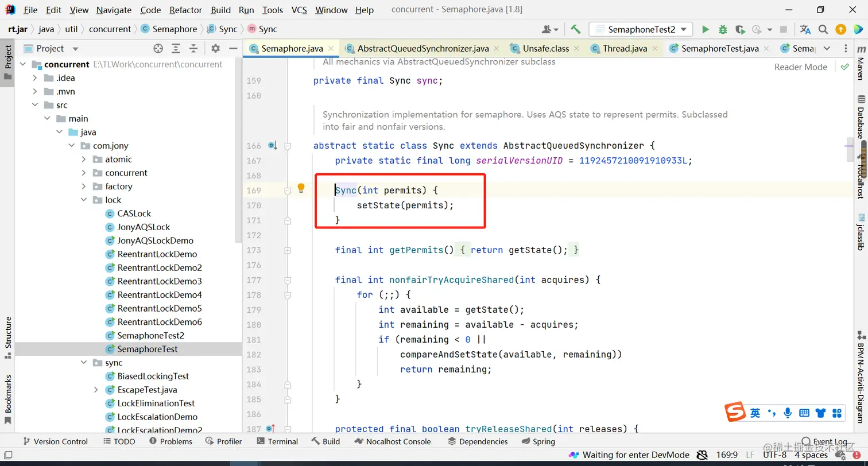Open the Refactor menu
This screenshot has width=868, height=466.
[x=185, y=10]
